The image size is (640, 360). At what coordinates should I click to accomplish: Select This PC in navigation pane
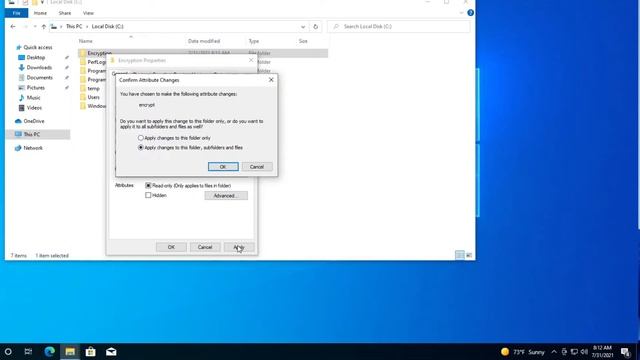pos(32,134)
